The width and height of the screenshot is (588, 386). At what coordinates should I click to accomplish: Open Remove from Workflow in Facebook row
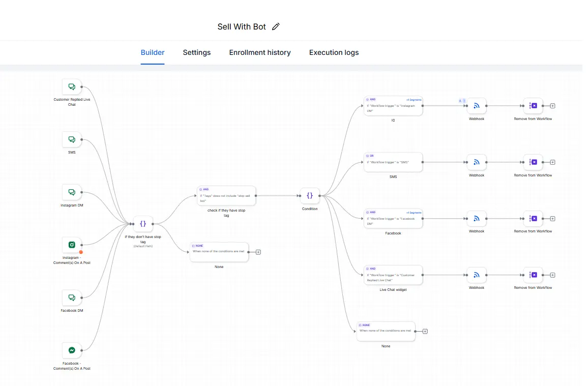[533, 219]
